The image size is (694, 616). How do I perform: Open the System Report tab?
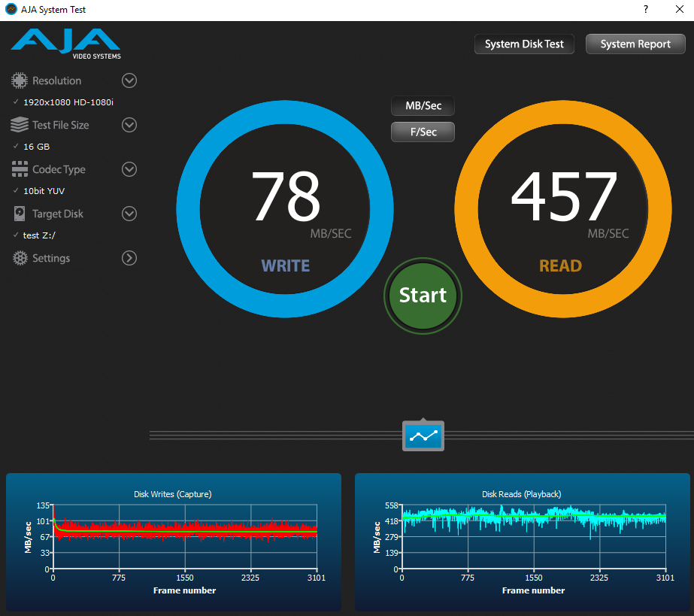[635, 44]
